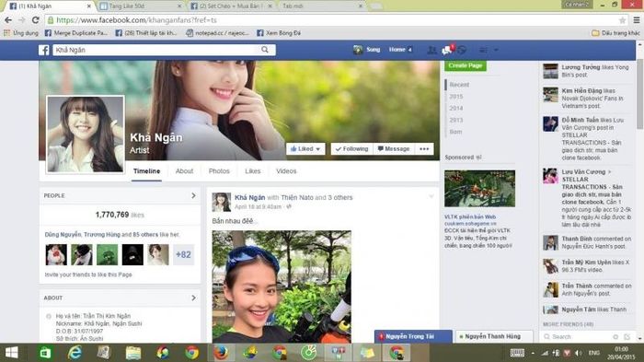644x362 pixels.
Task: Open the three-dots more actions menu
Action: pyautogui.click(x=424, y=149)
